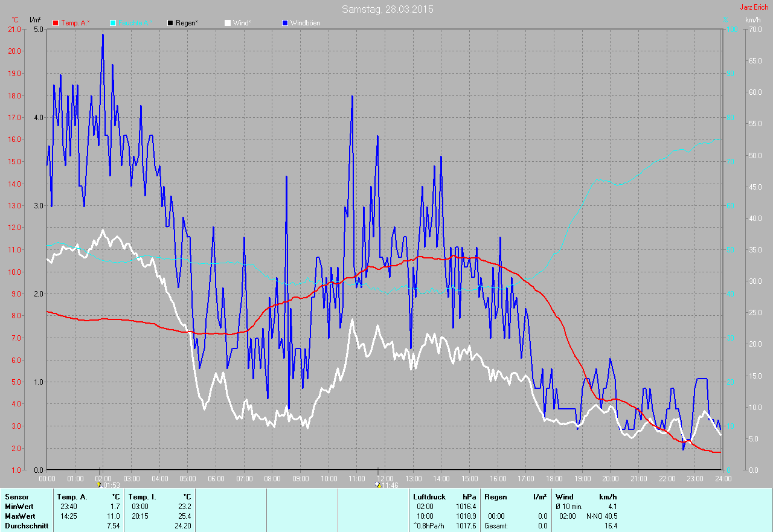Click the Durchschnitt row label
The height and width of the screenshot is (532, 773).
(x=27, y=525)
